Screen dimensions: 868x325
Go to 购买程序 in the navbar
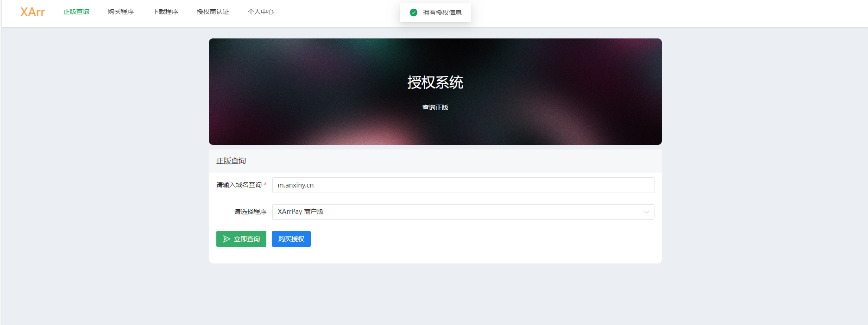point(121,12)
